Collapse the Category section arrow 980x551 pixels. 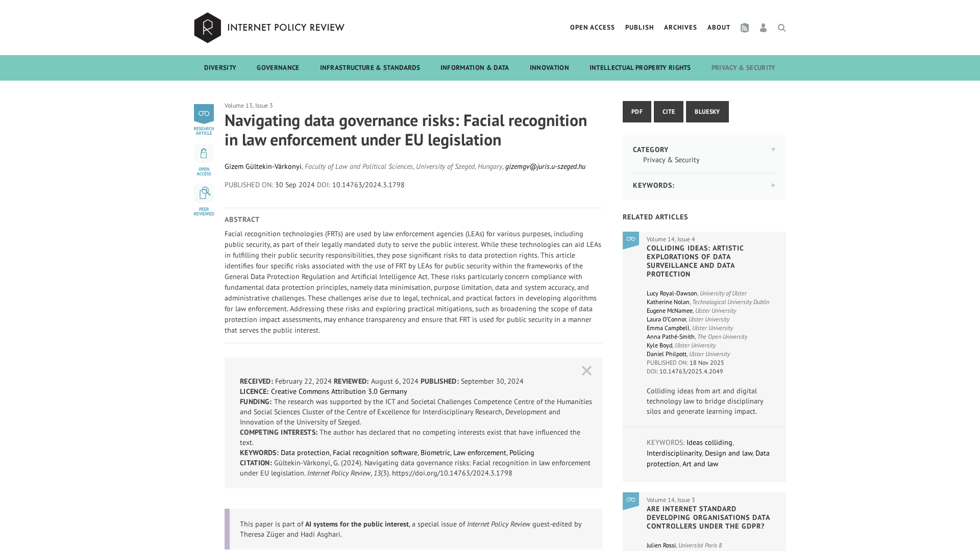(x=773, y=149)
